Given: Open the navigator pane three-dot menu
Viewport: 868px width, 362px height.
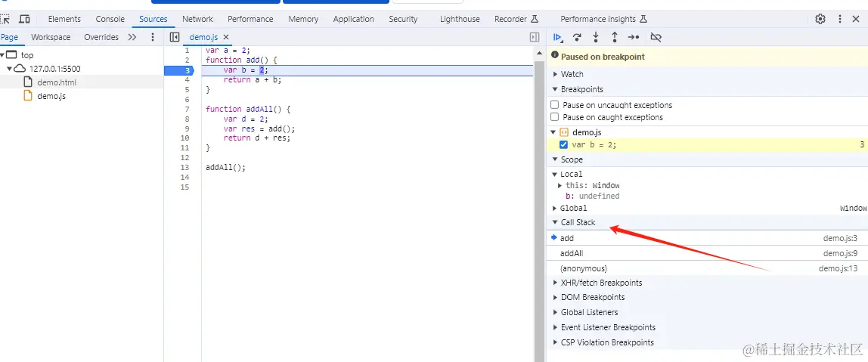Looking at the screenshot, I should 153,37.
